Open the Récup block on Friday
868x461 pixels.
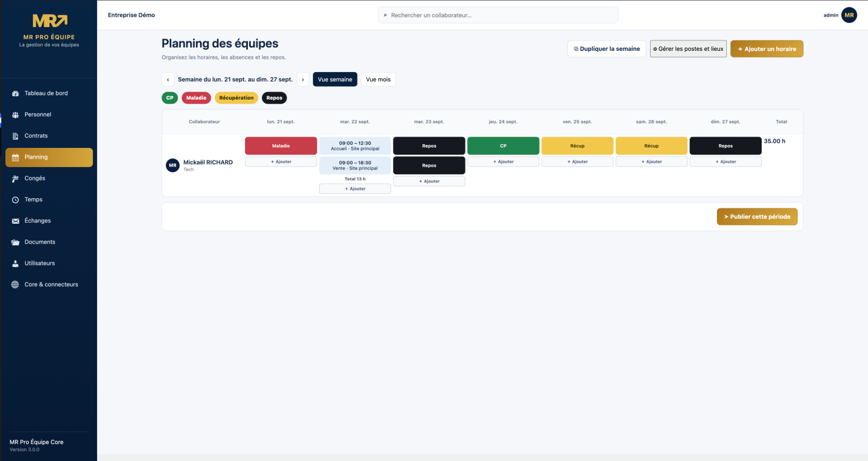click(x=577, y=146)
